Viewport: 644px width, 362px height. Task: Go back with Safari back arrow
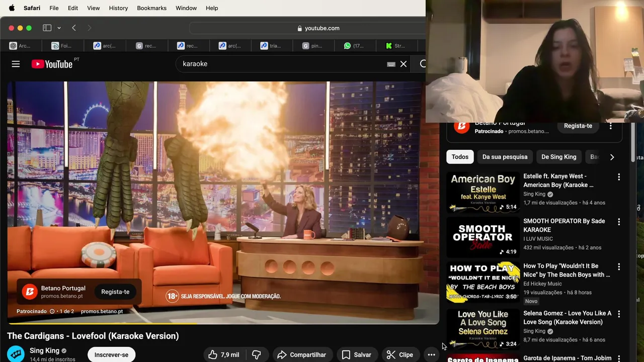[x=74, y=28]
